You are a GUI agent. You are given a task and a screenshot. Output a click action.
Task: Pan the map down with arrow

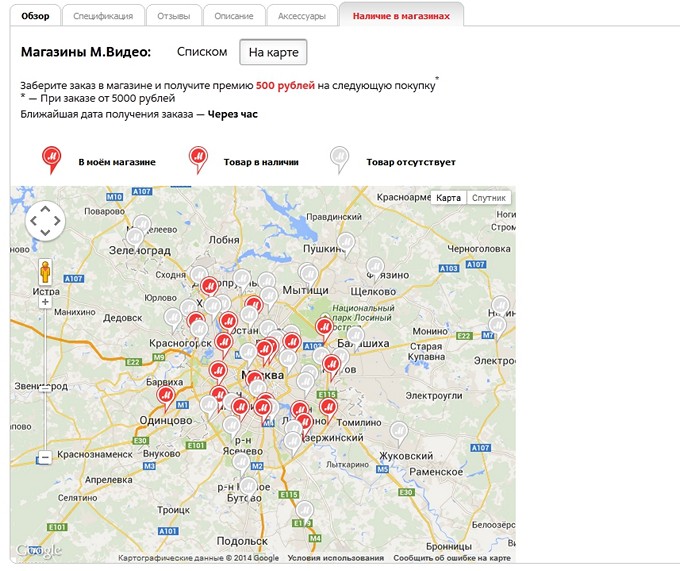coord(45,232)
